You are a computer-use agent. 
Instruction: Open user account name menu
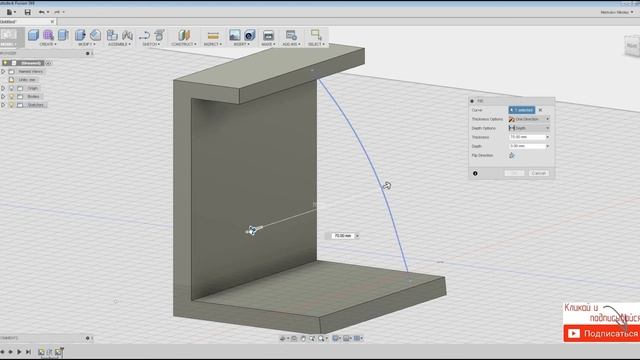617,12
